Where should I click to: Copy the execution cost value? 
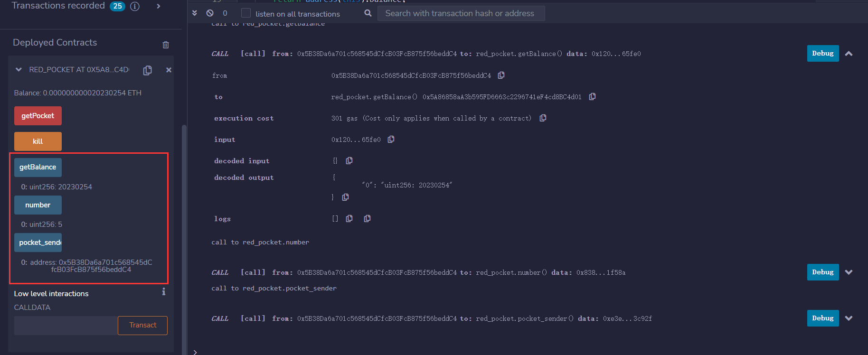tap(543, 118)
